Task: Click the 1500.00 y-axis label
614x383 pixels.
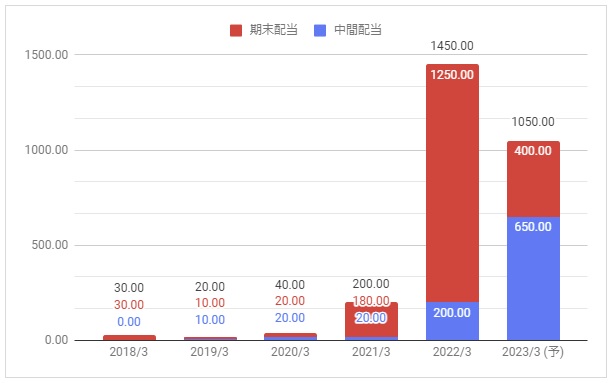Action: coord(46,55)
